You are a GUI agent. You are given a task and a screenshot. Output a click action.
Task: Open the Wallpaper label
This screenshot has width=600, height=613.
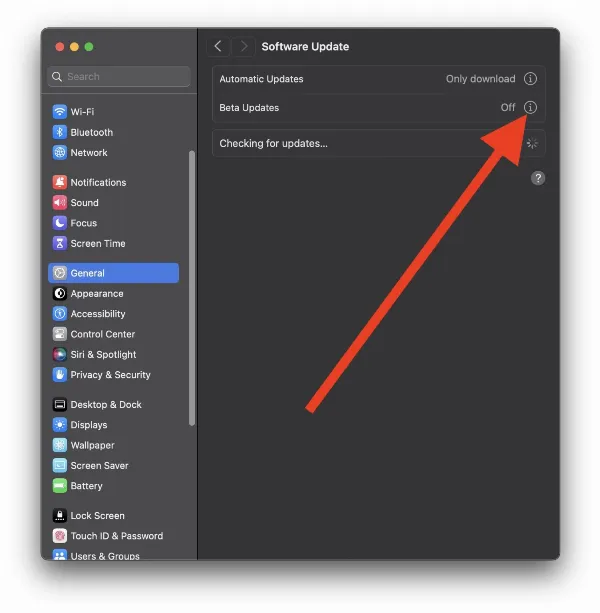click(x=92, y=445)
